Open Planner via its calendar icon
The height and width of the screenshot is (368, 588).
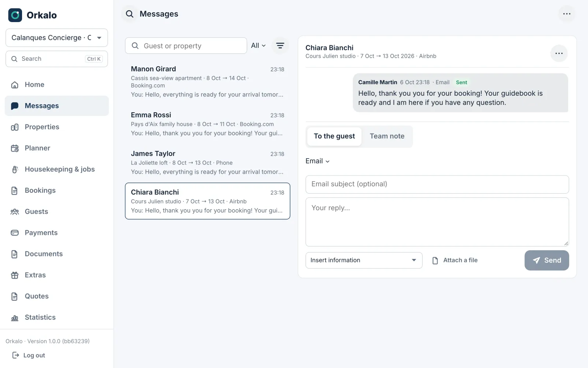point(15,148)
